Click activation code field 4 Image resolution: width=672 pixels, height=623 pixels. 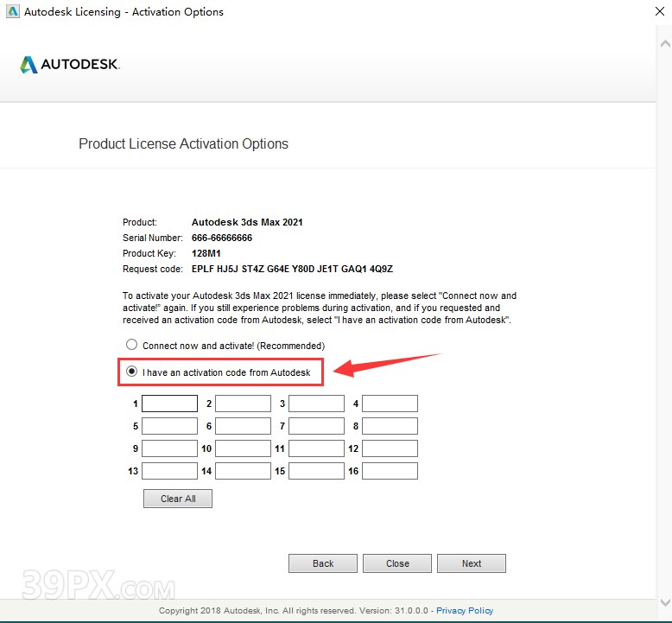click(x=390, y=404)
